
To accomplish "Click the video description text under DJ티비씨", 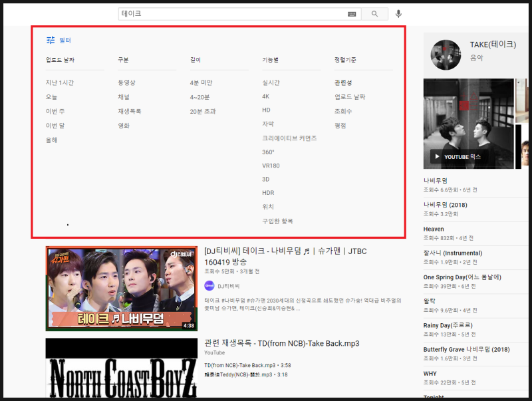I will [x=303, y=305].
